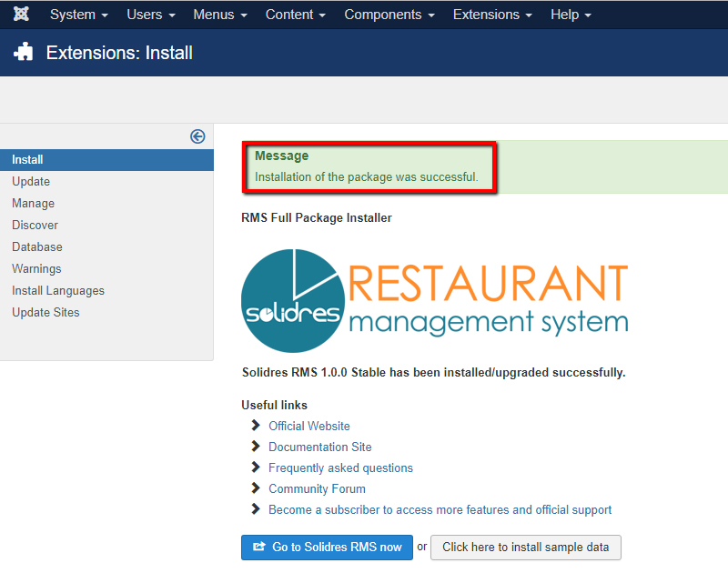
Task: Go to Manage in the sidebar
Action: (33, 204)
